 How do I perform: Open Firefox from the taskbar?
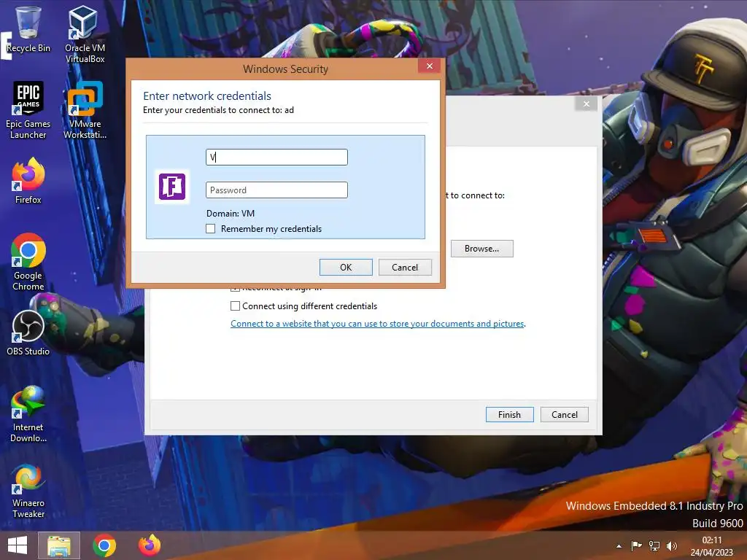(x=149, y=545)
